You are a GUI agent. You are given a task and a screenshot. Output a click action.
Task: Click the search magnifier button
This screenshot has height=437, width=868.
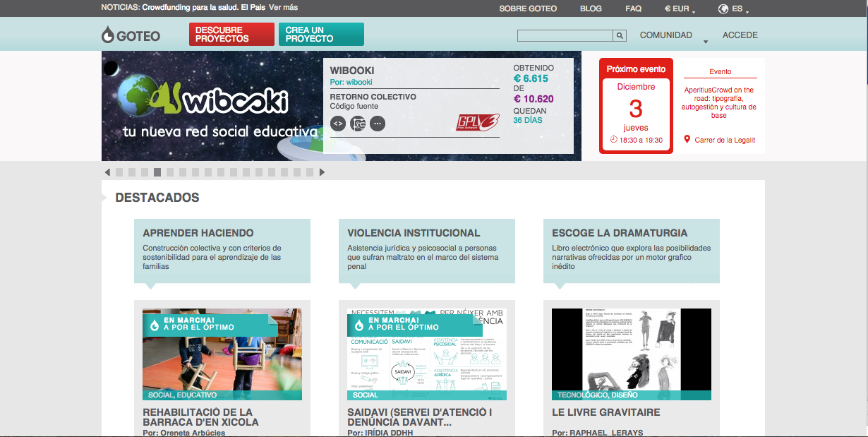coord(620,36)
